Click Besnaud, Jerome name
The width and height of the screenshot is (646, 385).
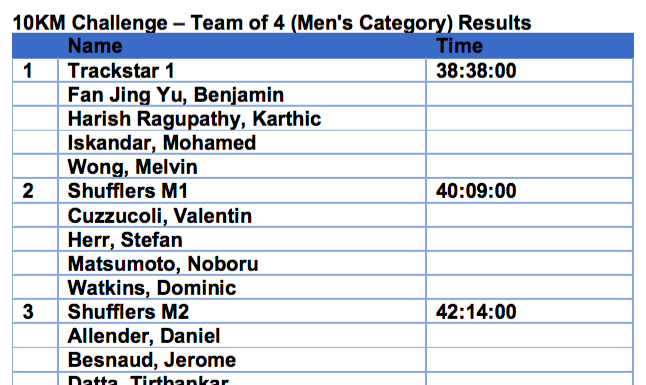pyautogui.click(x=152, y=360)
